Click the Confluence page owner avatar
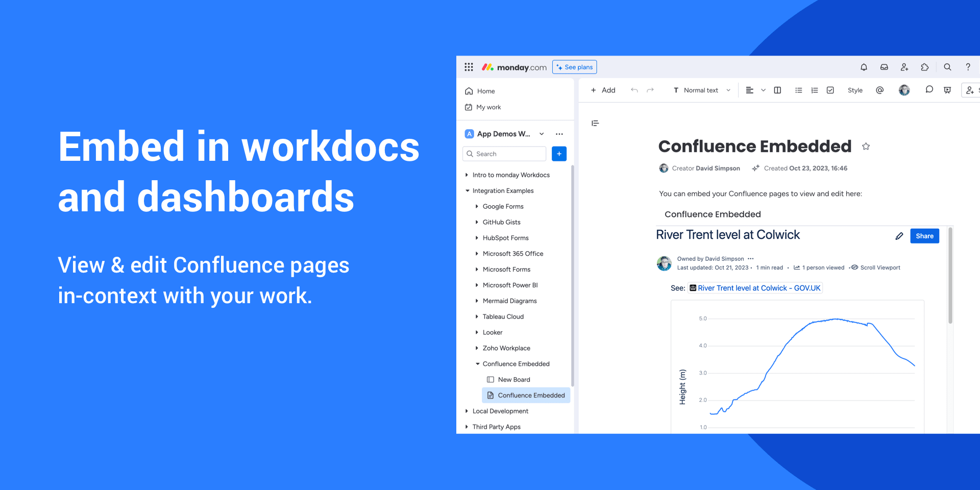The image size is (980, 490). click(x=664, y=263)
